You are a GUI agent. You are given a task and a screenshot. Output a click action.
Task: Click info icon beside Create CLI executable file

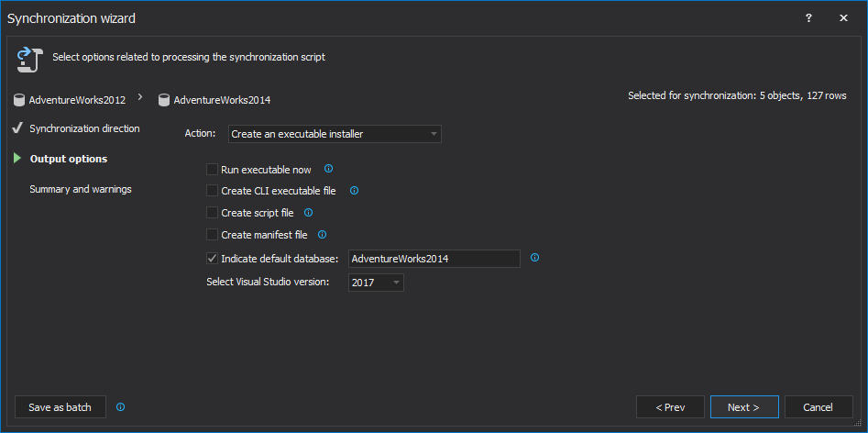(354, 191)
